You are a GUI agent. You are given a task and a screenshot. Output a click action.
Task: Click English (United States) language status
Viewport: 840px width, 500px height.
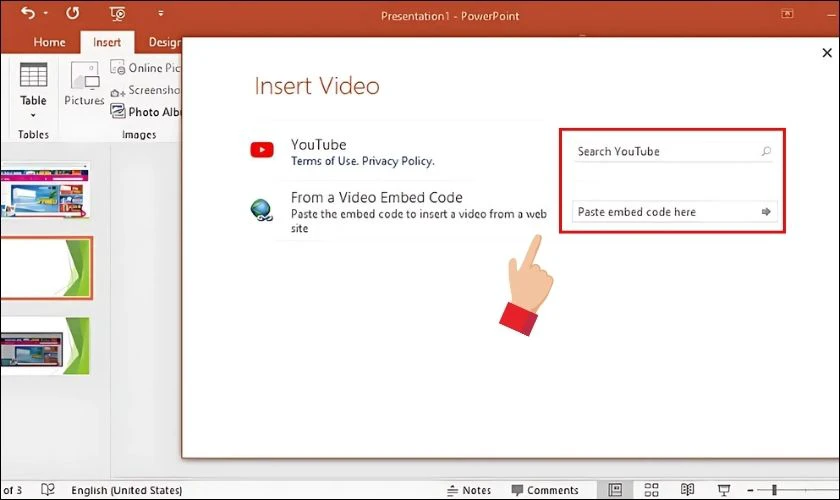(x=126, y=490)
